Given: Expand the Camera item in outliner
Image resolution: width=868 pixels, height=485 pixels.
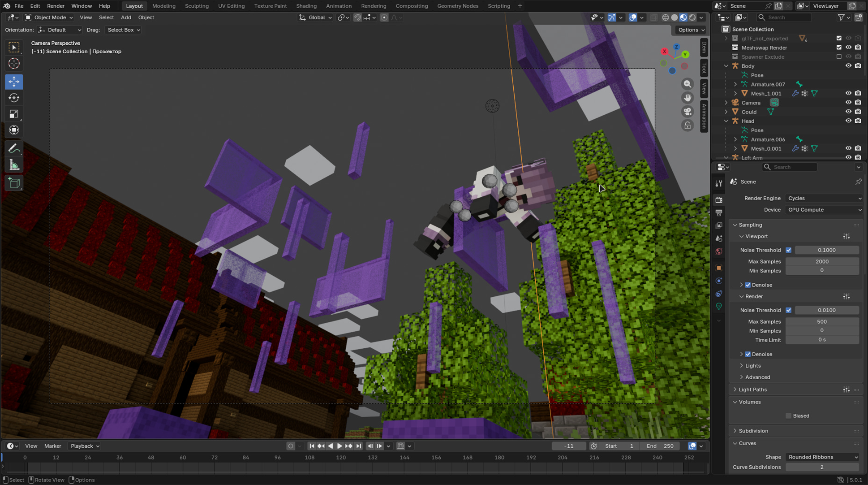Looking at the screenshot, I should (726, 103).
